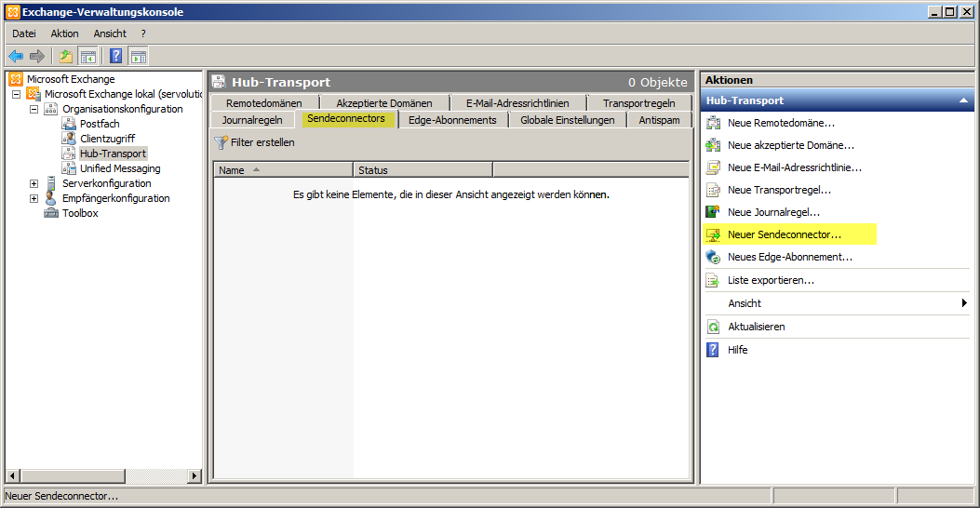This screenshot has height=508, width=980.
Task: Sort by the Name column header
Action: (x=283, y=170)
